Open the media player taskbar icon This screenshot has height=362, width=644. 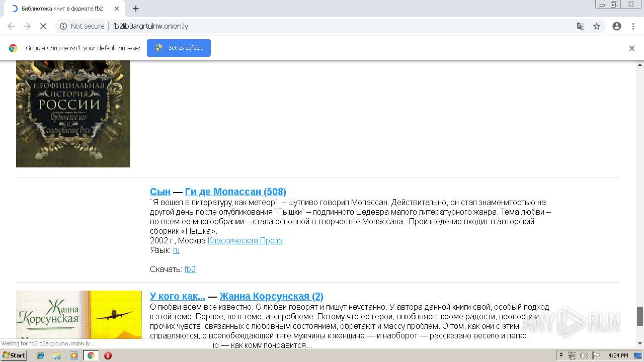[x=74, y=355]
